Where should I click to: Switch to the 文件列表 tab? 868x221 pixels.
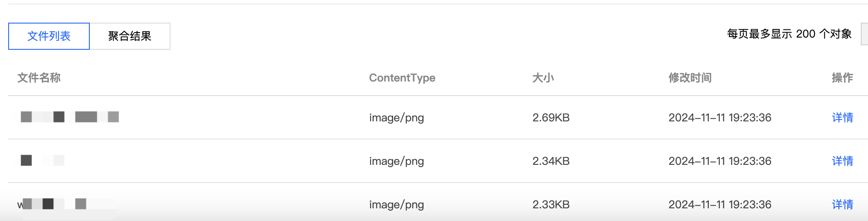49,36
